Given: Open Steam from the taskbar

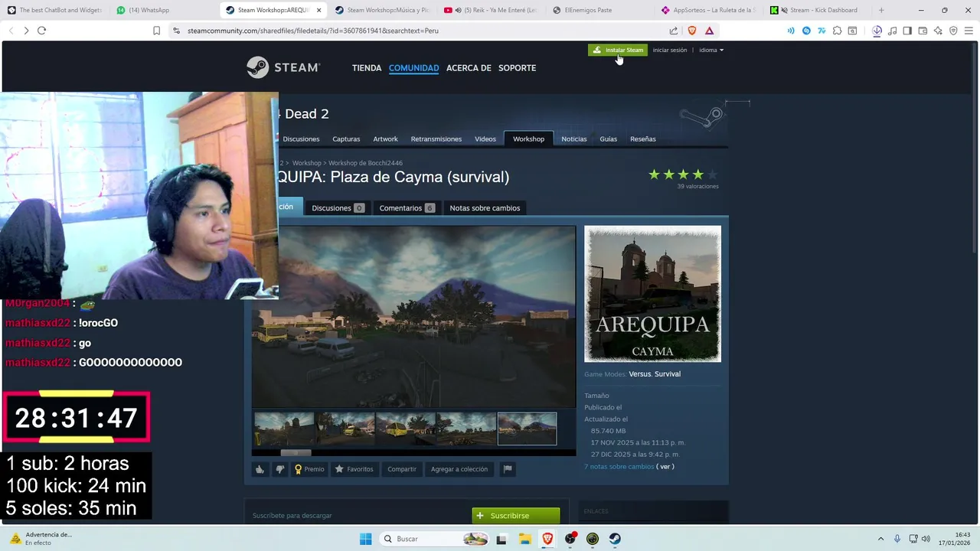Looking at the screenshot, I should [615, 539].
